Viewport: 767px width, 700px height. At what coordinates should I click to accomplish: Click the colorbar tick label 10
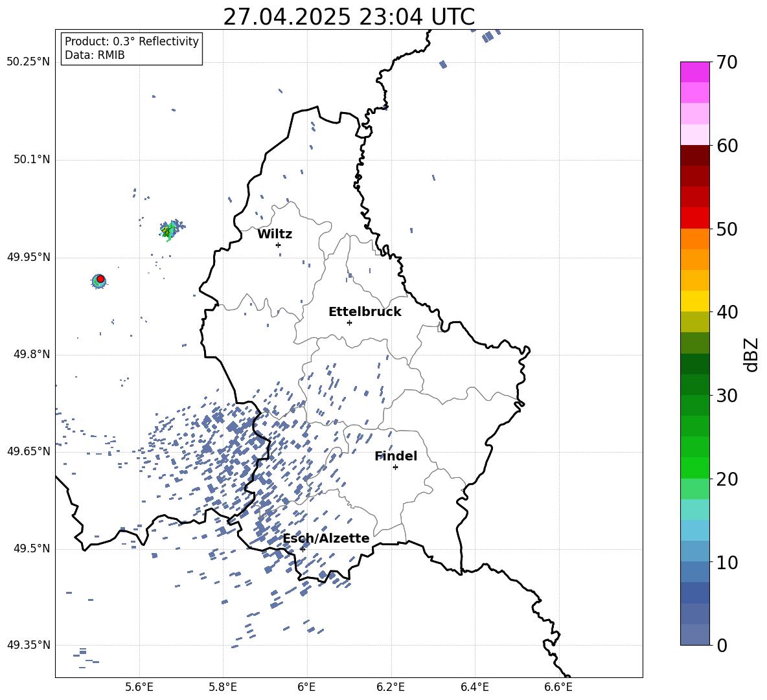tap(727, 562)
